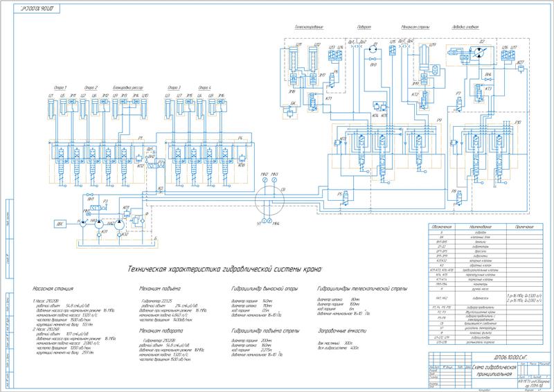554x392 pixels.
Task: Click the 'Гидроцилиндр выносной опоры' heading
Action: 265,289
